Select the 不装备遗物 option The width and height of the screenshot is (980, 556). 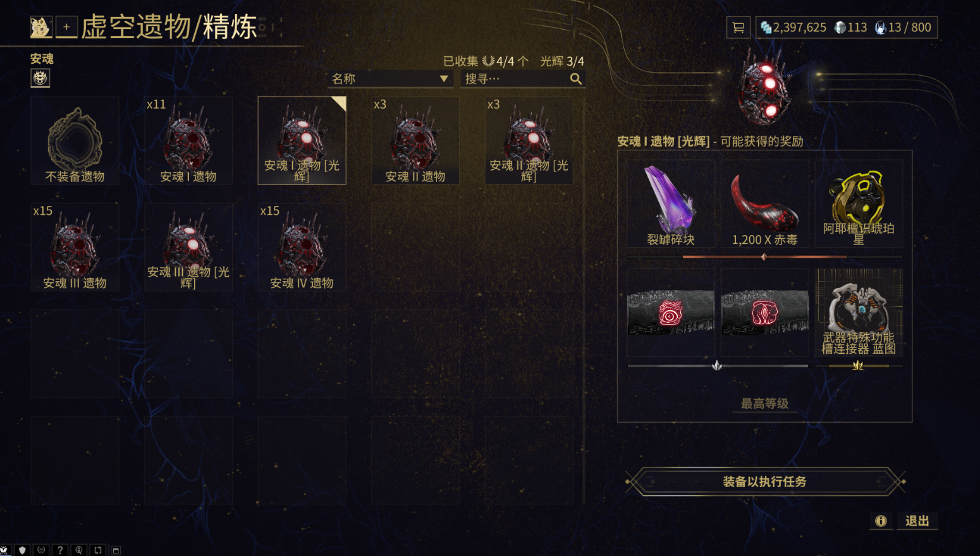coord(75,140)
